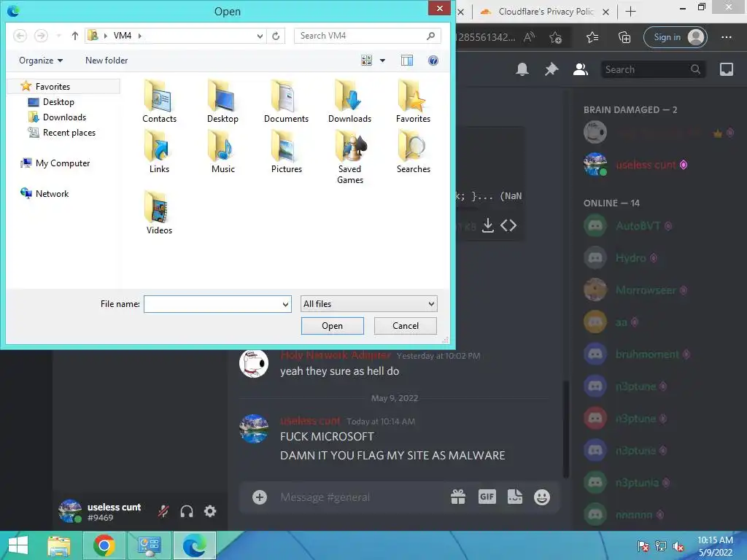Open Edge read aloud option
The width and height of the screenshot is (747, 560).
530,37
